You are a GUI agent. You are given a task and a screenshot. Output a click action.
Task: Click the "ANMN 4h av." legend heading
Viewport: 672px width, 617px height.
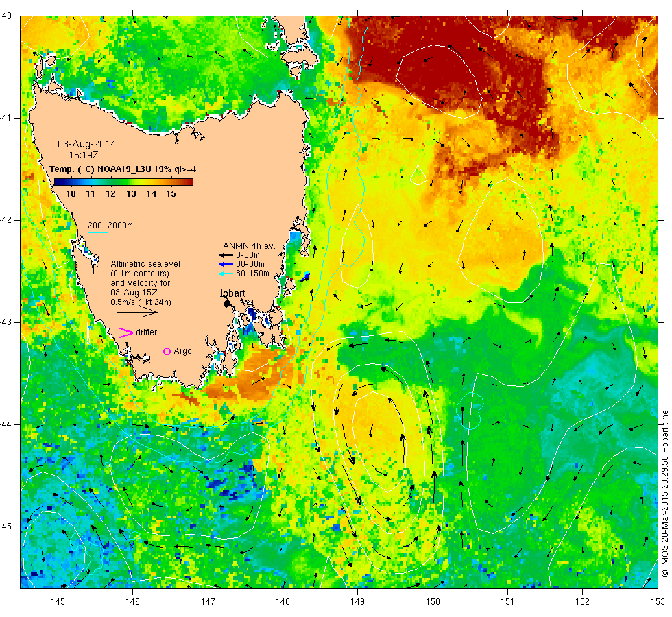(x=249, y=246)
